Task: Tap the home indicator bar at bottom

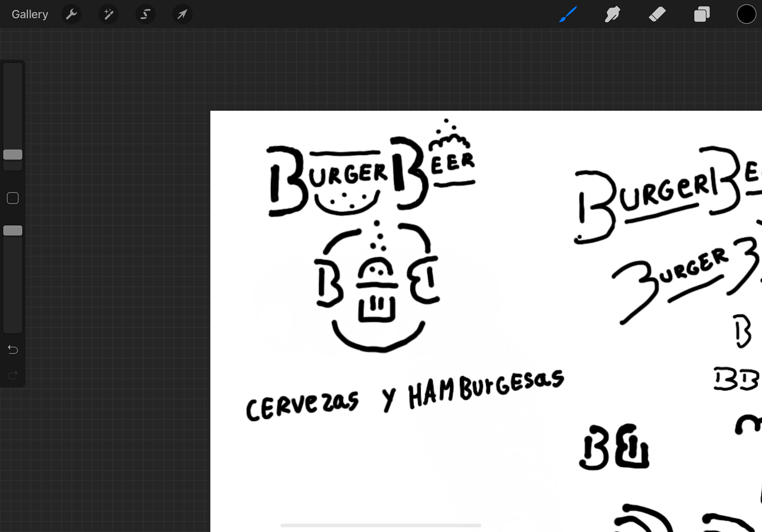Action: (x=381, y=525)
